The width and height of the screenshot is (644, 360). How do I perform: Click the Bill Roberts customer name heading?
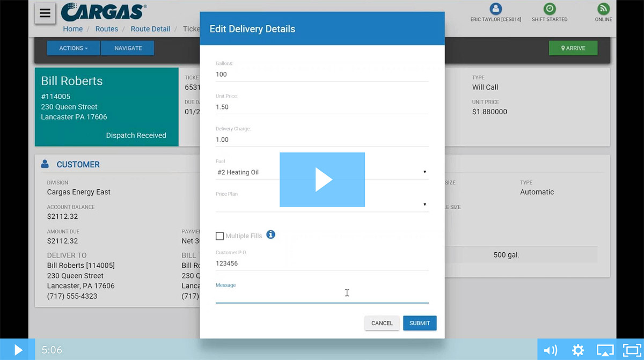coord(72,81)
